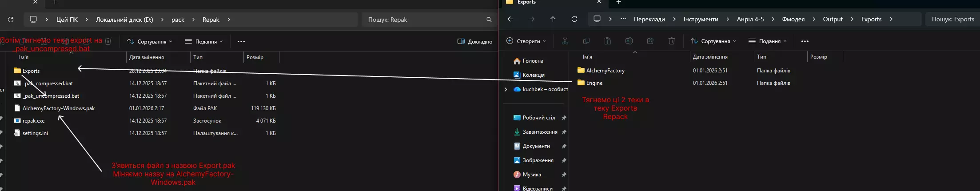The height and width of the screenshot is (191, 980).
Task: Open the Подання dropdown in the Exports window
Action: click(x=767, y=41)
